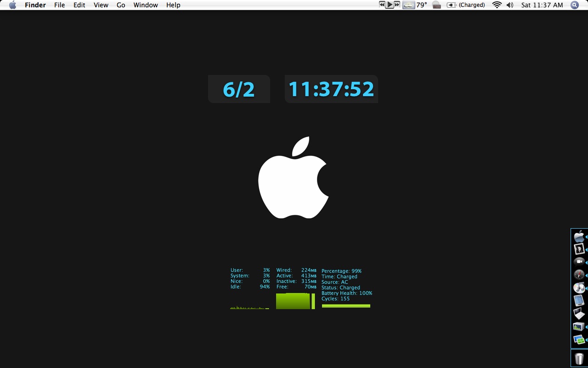Open the Finder menu

coord(35,5)
